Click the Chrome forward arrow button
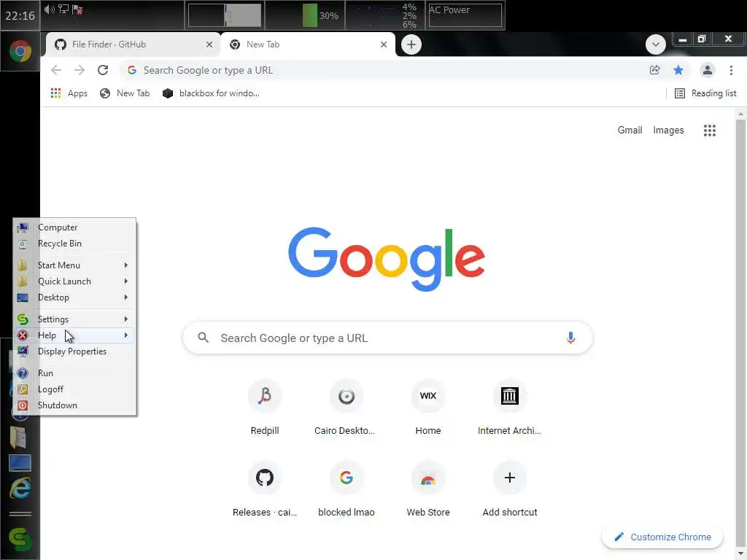747x560 pixels. (80, 71)
